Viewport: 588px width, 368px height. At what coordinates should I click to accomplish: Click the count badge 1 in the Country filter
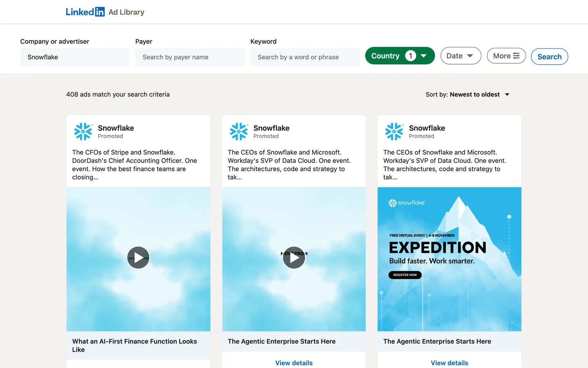tap(410, 56)
